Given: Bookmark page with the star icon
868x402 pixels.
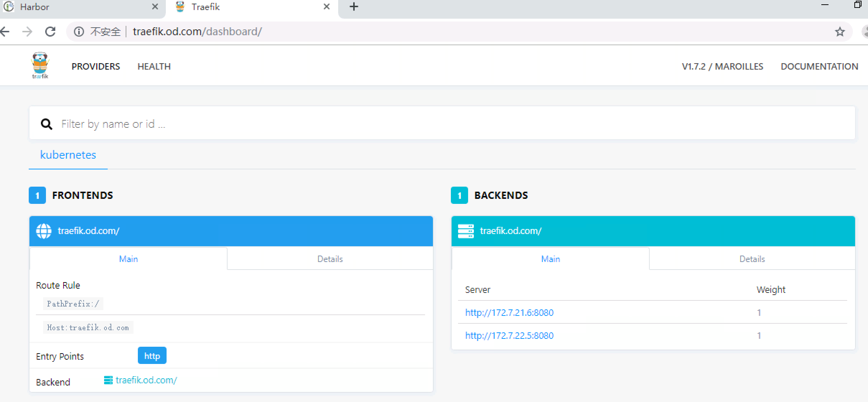Looking at the screenshot, I should pyautogui.click(x=840, y=32).
